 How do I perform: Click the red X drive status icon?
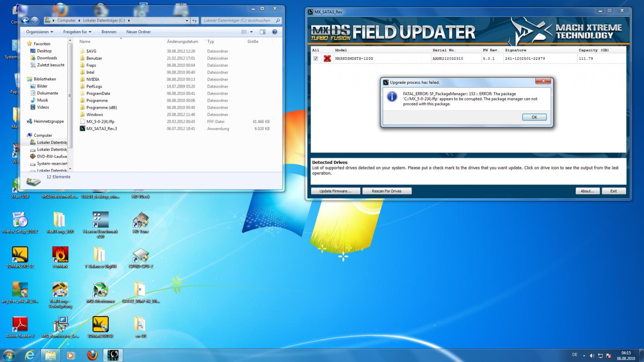327,58
